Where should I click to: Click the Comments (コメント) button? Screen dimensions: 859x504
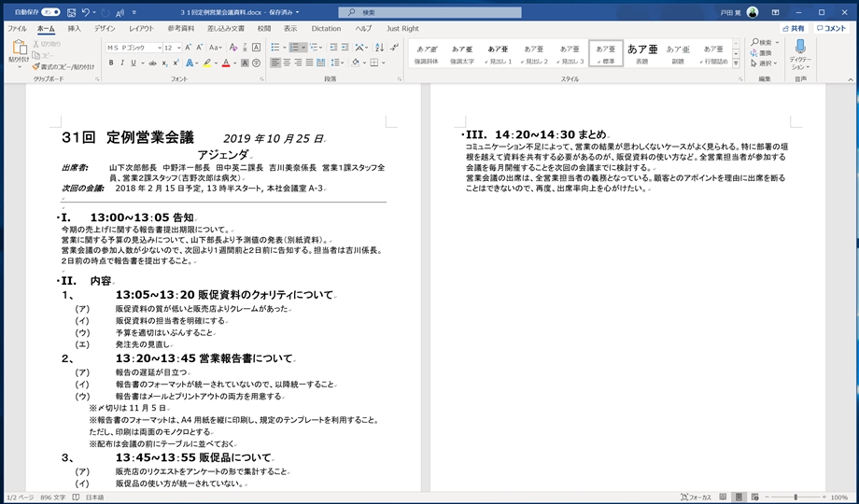pos(831,29)
